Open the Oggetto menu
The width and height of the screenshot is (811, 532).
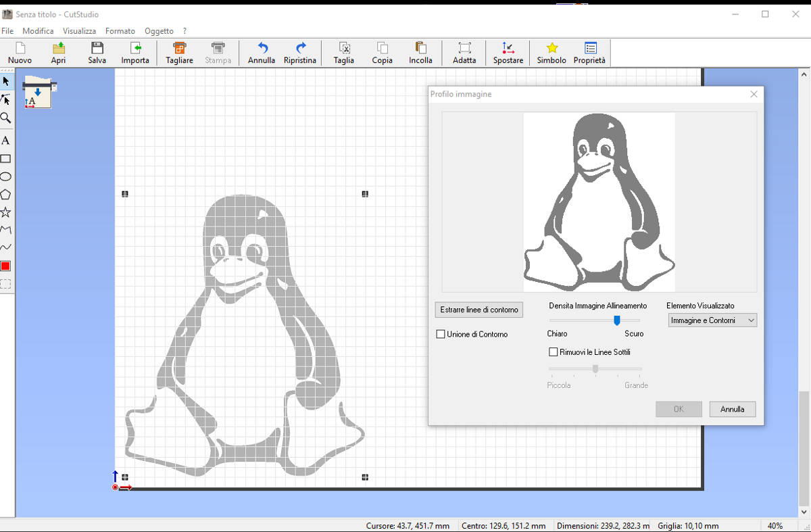[159, 31]
